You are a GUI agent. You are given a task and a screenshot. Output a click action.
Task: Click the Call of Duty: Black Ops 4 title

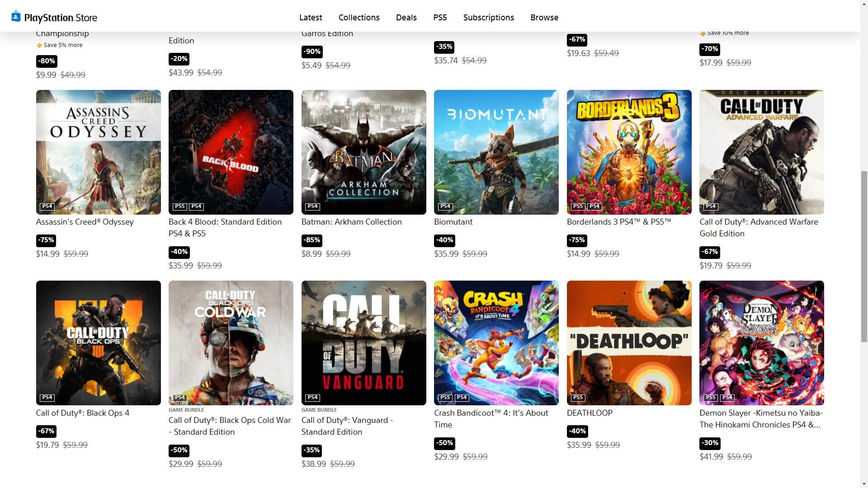coord(83,413)
